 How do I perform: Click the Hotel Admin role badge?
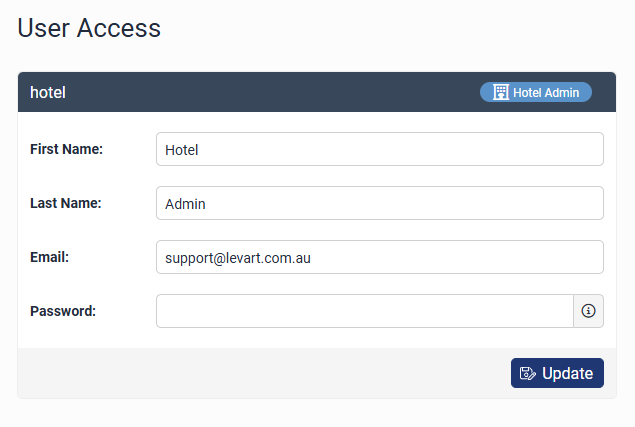point(536,92)
